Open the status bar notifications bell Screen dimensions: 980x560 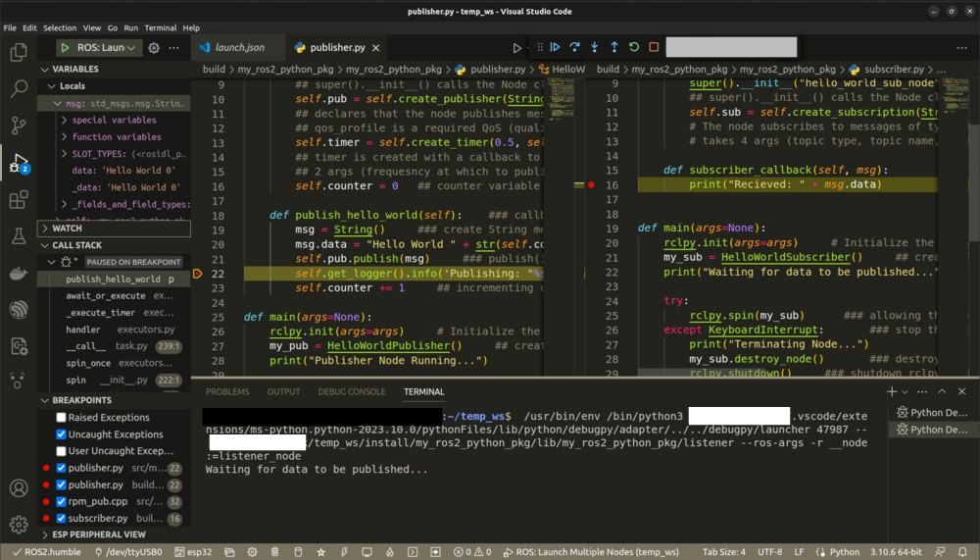tap(962, 552)
